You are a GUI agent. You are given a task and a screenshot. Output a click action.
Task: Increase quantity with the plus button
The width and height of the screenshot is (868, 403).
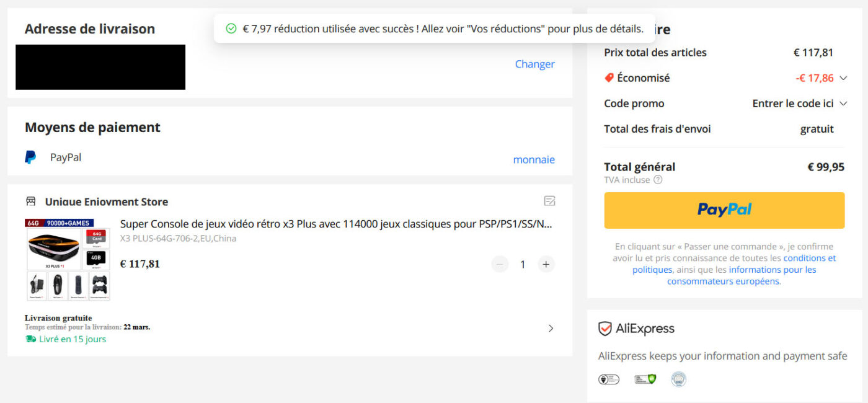pyautogui.click(x=546, y=264)
